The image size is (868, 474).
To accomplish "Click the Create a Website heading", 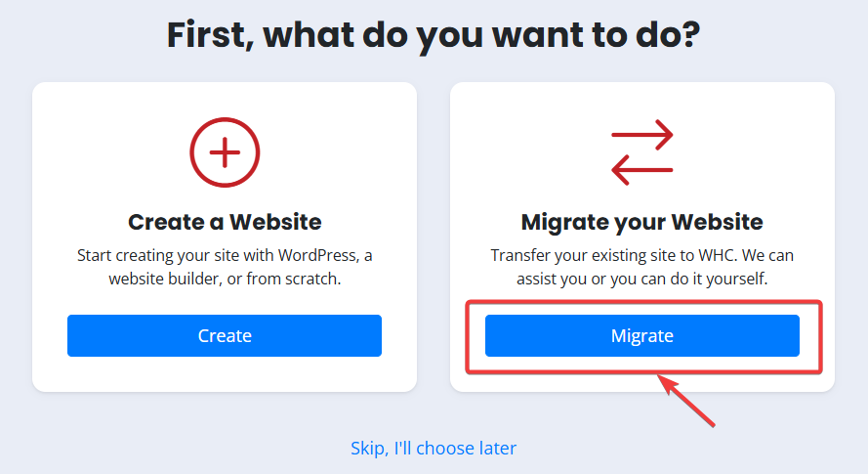I will click(x=225, y=222).
